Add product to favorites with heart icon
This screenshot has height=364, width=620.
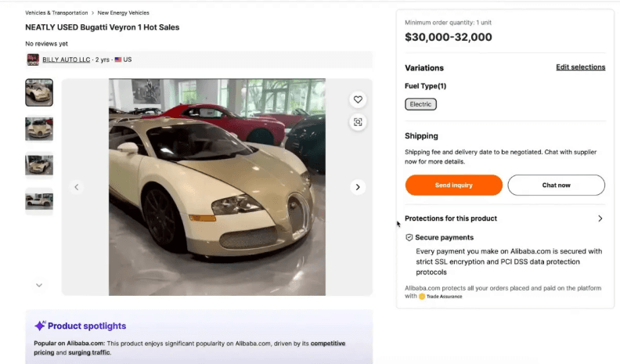pyautogui.click(x=358, y=99)
